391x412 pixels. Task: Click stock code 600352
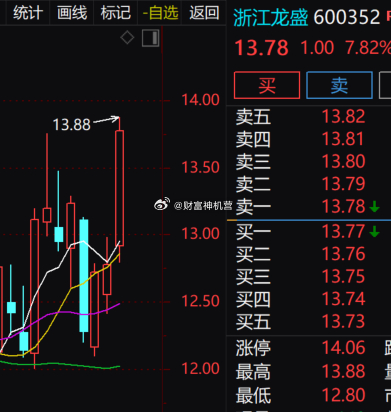coord(347,17)
